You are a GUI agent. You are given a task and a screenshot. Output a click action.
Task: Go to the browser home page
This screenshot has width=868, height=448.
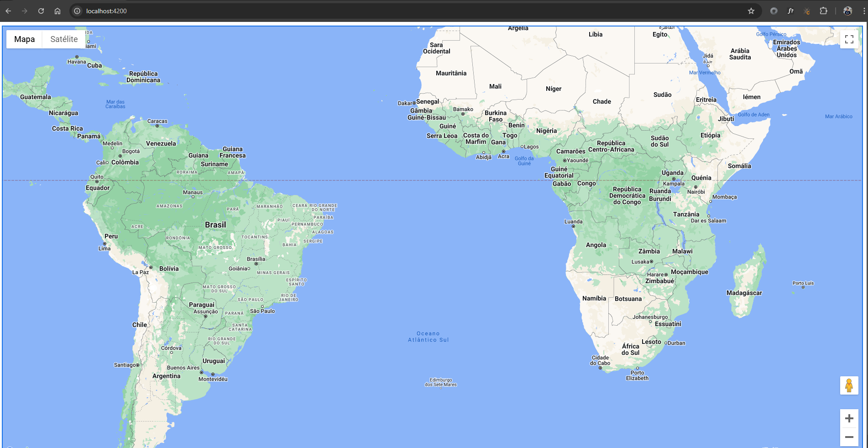[x=58, y=11]
